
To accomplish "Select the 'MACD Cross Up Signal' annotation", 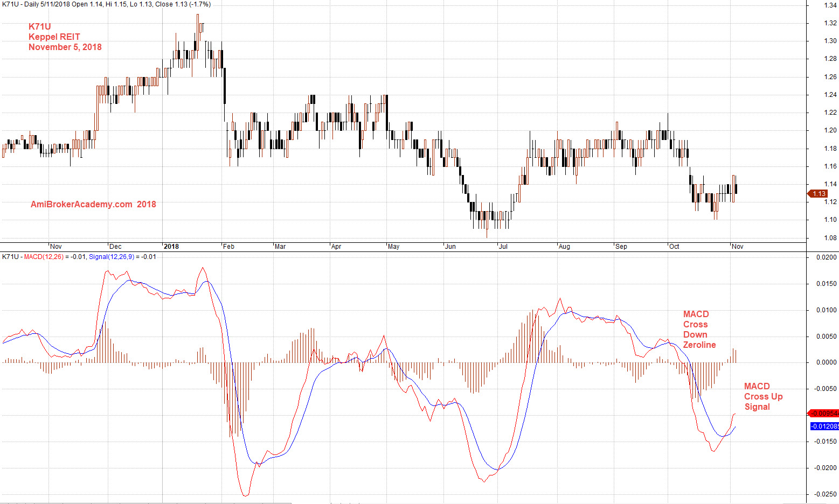I will 763,396.
